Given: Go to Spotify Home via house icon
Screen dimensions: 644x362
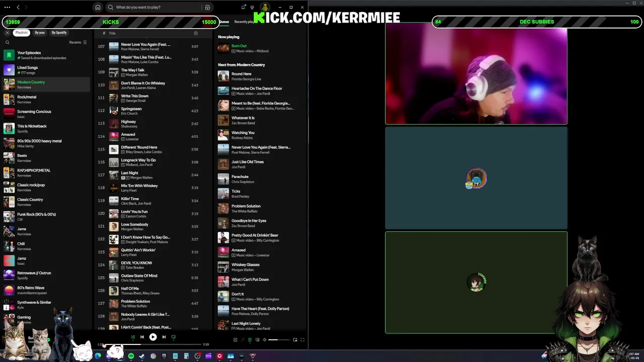Looking at the screenshot, I should (x=98, y=8).
